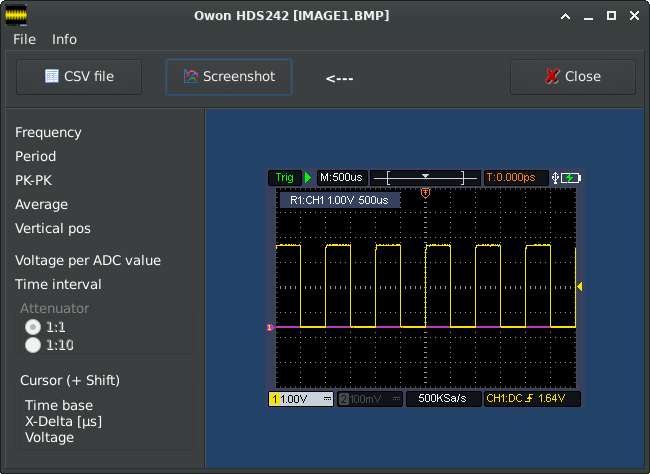Image resolution: width=650 pixels, height=474 pixels.
Task: Click the M:500us time base readout
Action: pos(341,177)
